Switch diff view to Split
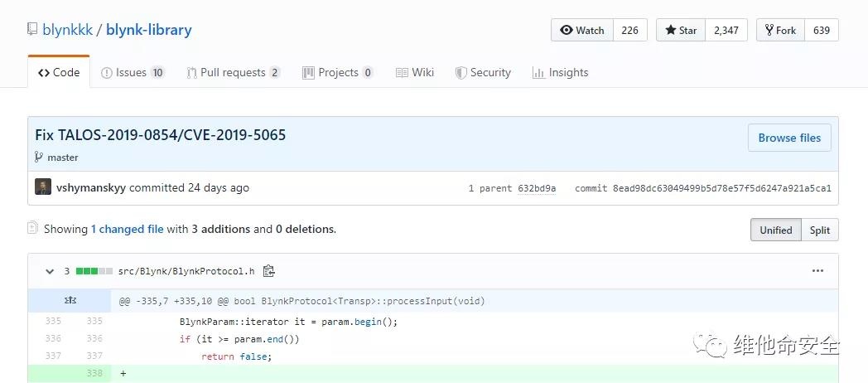Image resolution: width=868 pixels, height=383 pixels. tap(819, 230)
